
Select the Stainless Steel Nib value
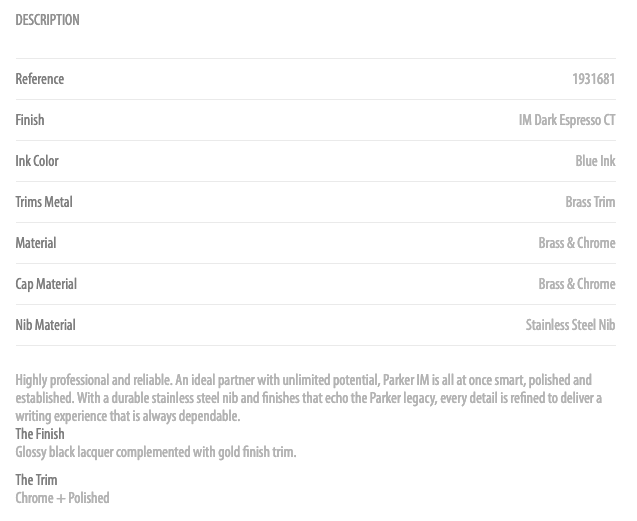coord(570,325)
